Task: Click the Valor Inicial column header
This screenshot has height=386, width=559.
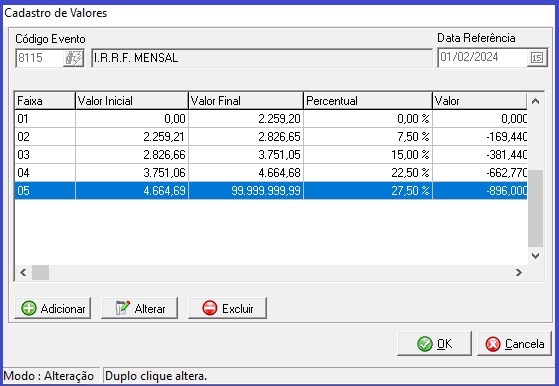Action: [x=132, y=101]
